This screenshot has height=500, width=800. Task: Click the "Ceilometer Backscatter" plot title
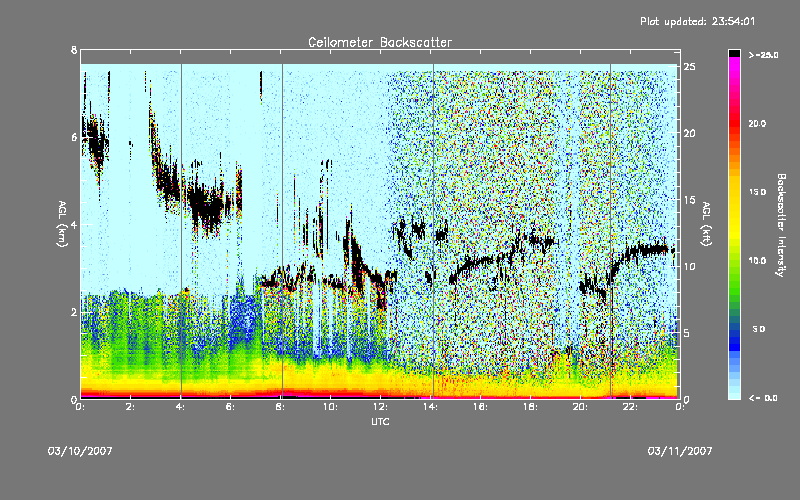click(380, 42)
